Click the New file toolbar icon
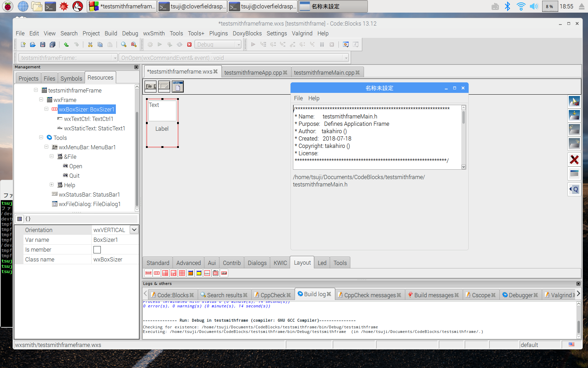 (x=23, y=45)
